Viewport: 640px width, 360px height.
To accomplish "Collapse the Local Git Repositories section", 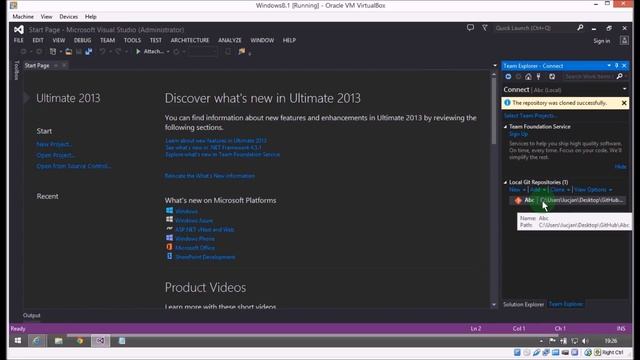I will [505, 182].
